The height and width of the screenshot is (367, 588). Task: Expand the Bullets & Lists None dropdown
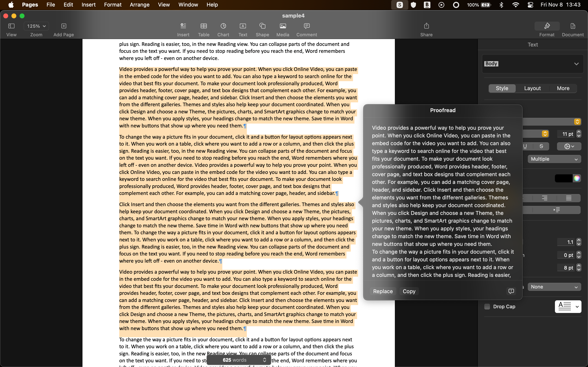(x=554, y=287)
